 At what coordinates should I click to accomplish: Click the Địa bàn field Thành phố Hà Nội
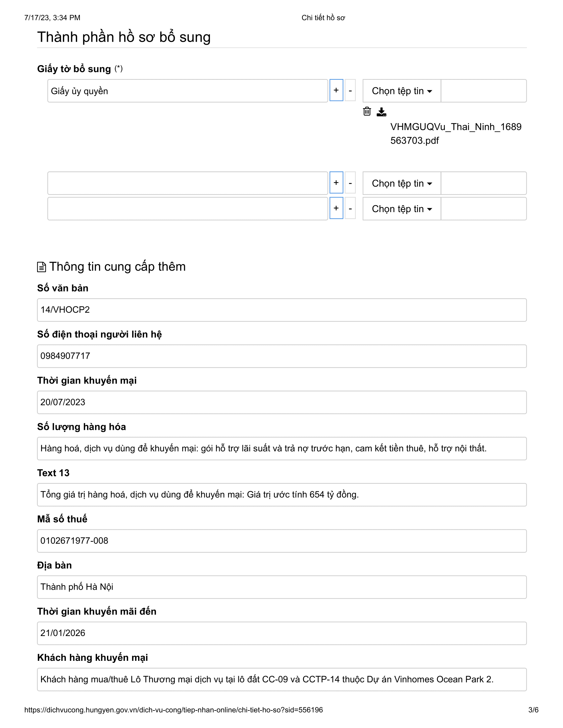(282, 587)
